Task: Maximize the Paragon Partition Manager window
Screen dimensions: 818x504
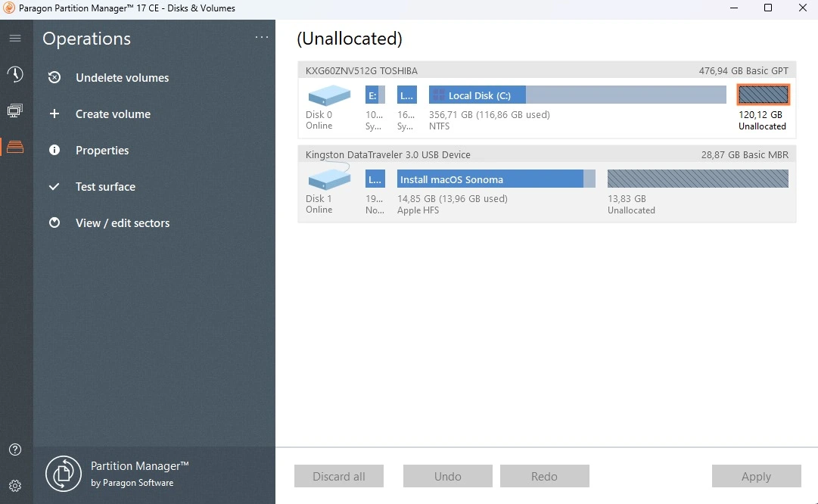Action: point(768,8)
